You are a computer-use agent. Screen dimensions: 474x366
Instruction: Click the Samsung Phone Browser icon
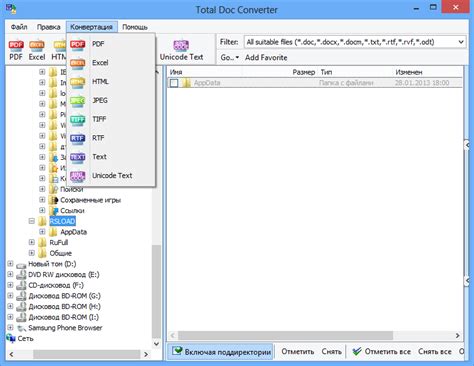(x=22, y=328)
